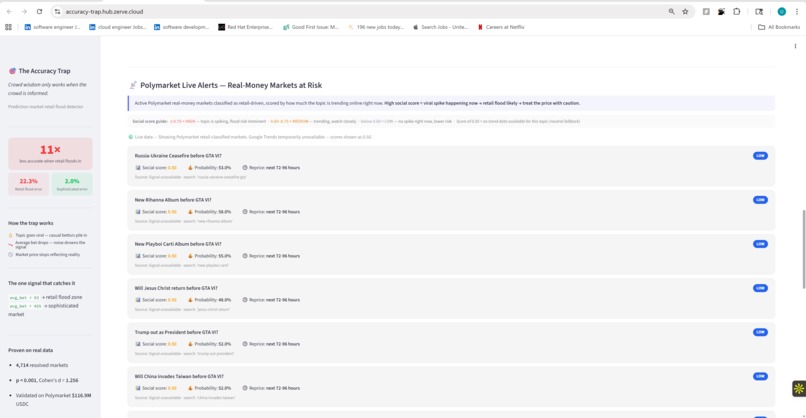Open the Red Hat Enterprise bookmark

pyautogui.click(x=245, y=27)
